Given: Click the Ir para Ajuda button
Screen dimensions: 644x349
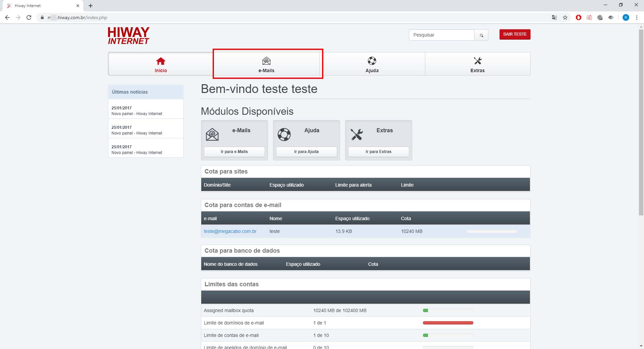Looking at the screenshot, I should [307, 152].
